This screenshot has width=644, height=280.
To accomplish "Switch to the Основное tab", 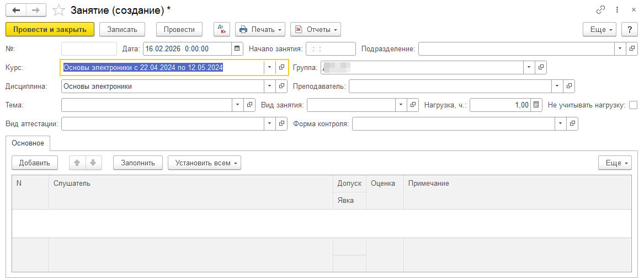I will [28, 143].
